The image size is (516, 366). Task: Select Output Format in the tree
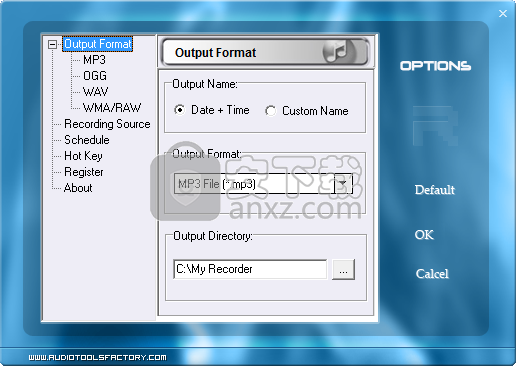tap(98, 44)
